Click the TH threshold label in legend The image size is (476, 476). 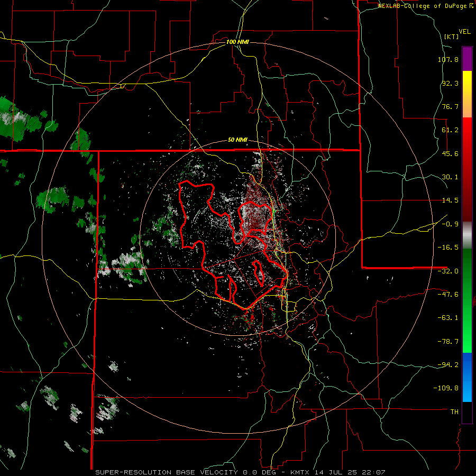[x=454, y=412]
